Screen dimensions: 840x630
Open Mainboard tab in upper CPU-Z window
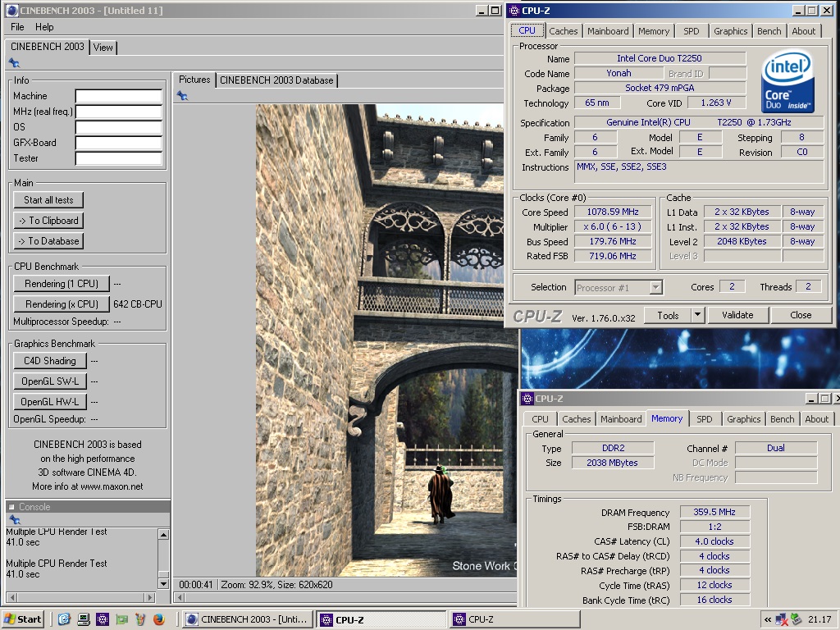pos(608,31)
